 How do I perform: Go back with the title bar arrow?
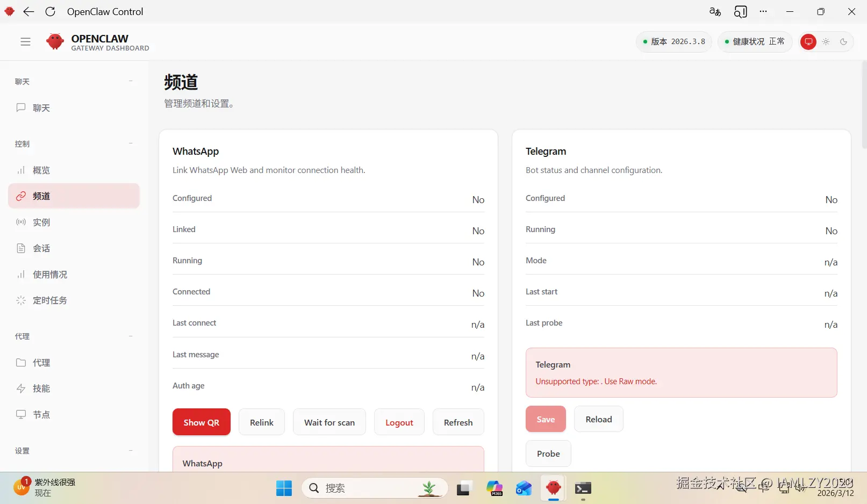(x=29, y=12)
